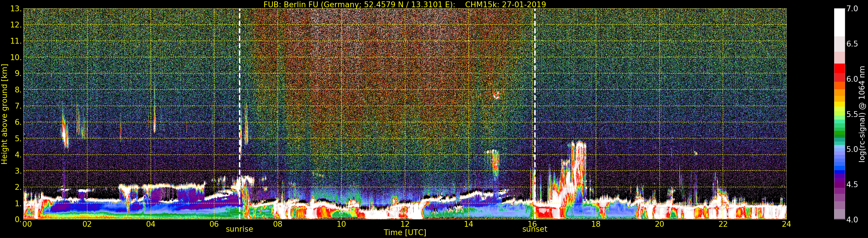Click the '02' tick on the time axis
Image resolution: width=868 pixels, height=238 pixels.
tap(87, 224)
